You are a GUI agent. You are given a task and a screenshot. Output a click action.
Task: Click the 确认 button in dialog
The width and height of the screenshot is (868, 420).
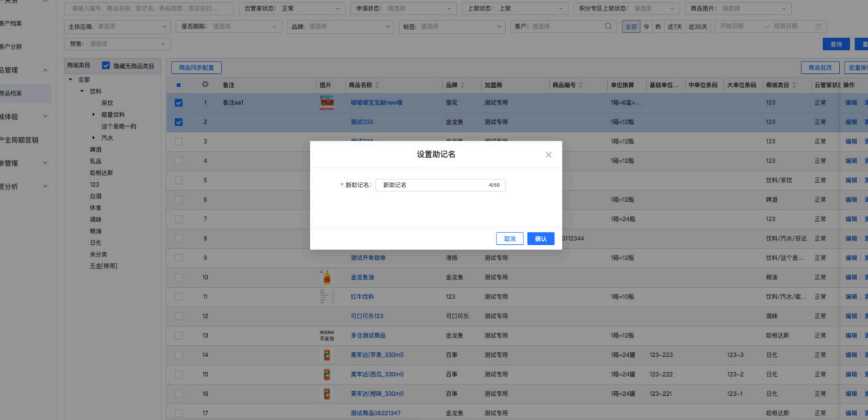coord(540,239)
